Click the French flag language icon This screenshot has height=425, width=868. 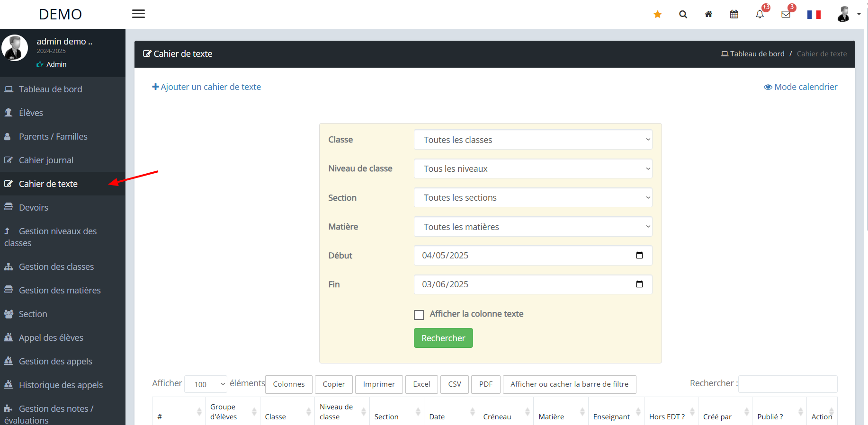click(814, 15)
